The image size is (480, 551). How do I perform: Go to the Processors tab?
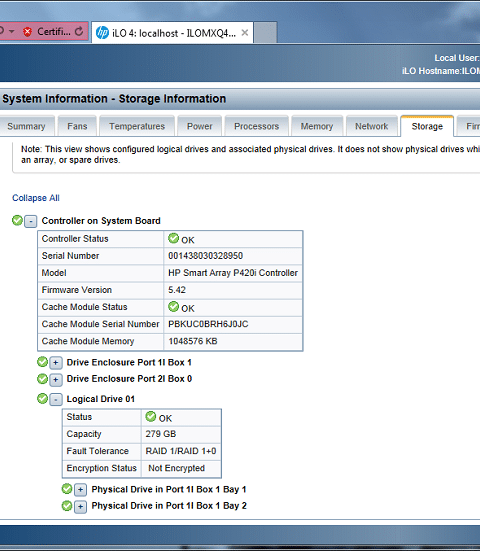(x=257, y=126)
